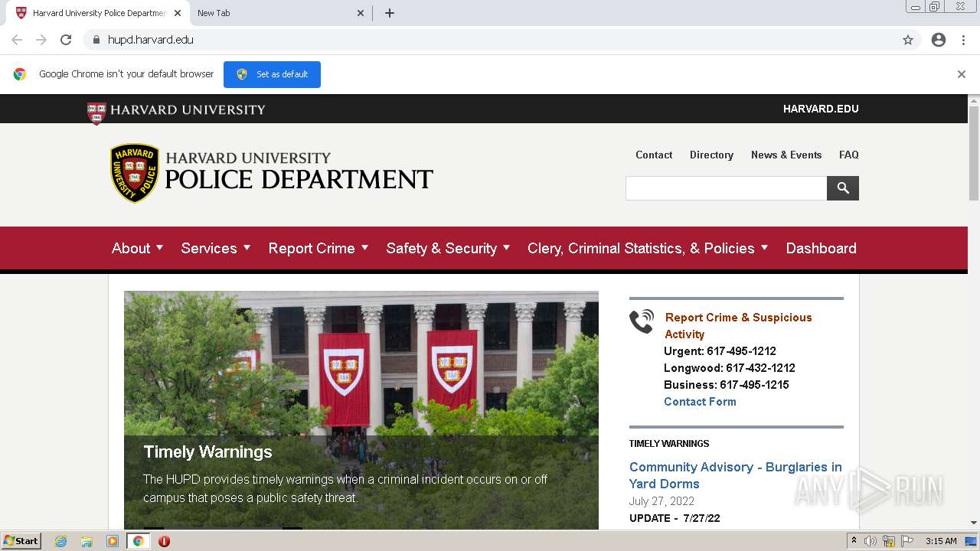Image resolution: width=980 pixels, height=551 pixels.
Task: Click the Longwood: 617-432-1212 phone text
Action: pyautogui.click(x=730, y=368)
